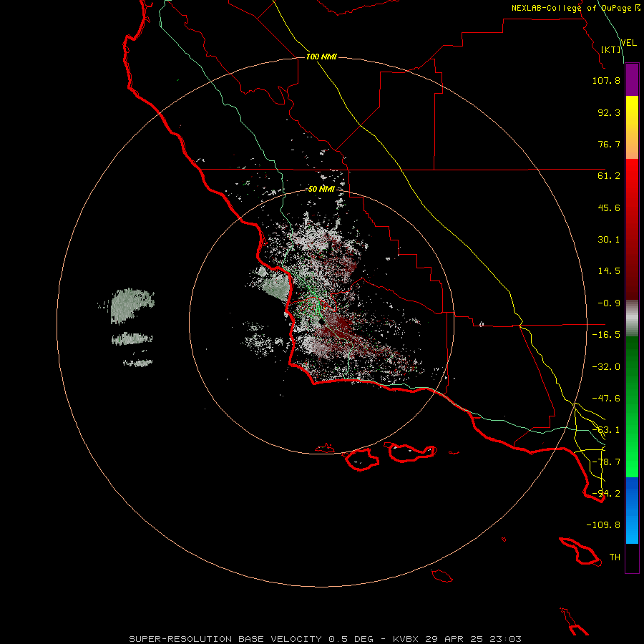Click the 76.7 scale value
644x644 pixels.
click(609, 144)
